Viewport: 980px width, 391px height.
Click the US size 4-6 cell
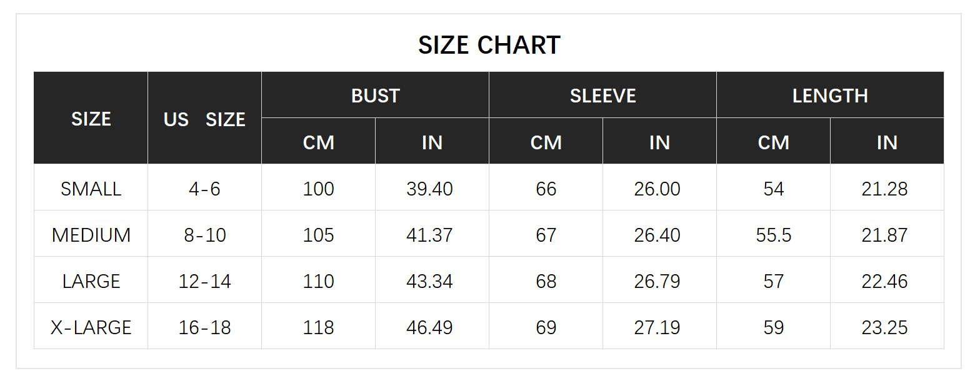pyautogui.click(x=204, y=189)
